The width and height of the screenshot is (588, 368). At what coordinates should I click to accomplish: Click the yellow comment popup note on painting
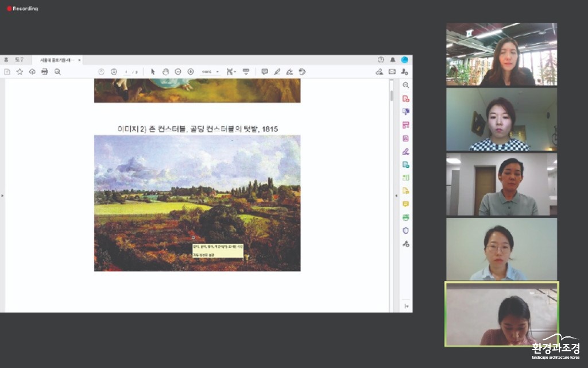[x=218, y=251]
